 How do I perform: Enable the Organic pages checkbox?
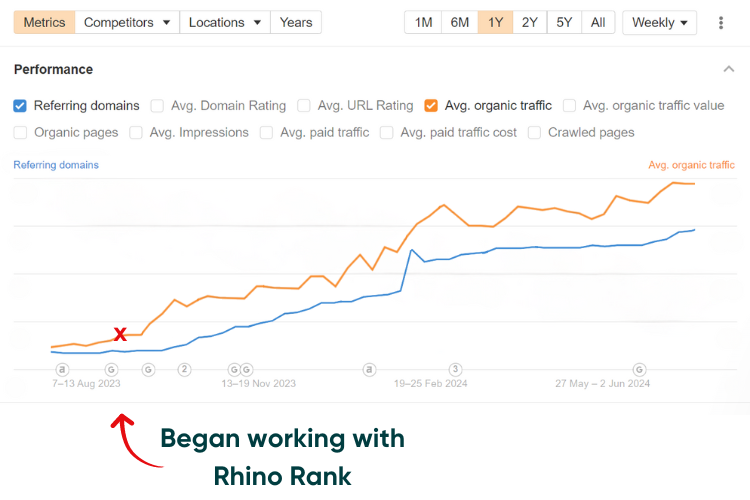(20, 133)
